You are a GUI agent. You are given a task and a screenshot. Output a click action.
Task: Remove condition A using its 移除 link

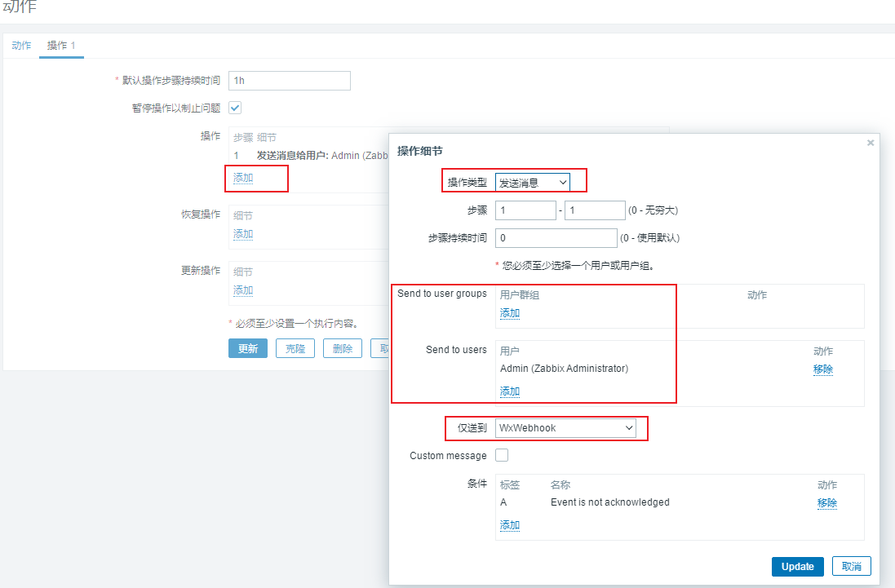click(826, 503)
